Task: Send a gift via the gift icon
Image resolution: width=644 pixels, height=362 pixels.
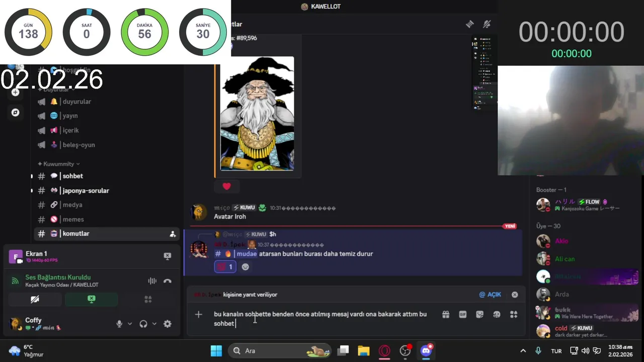Action: pos(446,314)
